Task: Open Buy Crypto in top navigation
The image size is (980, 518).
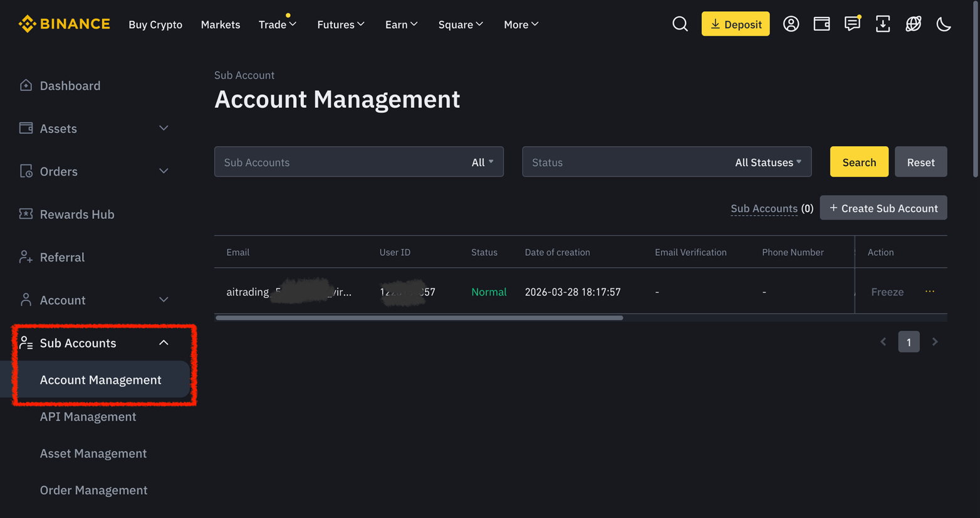Action: click(155, 24)
